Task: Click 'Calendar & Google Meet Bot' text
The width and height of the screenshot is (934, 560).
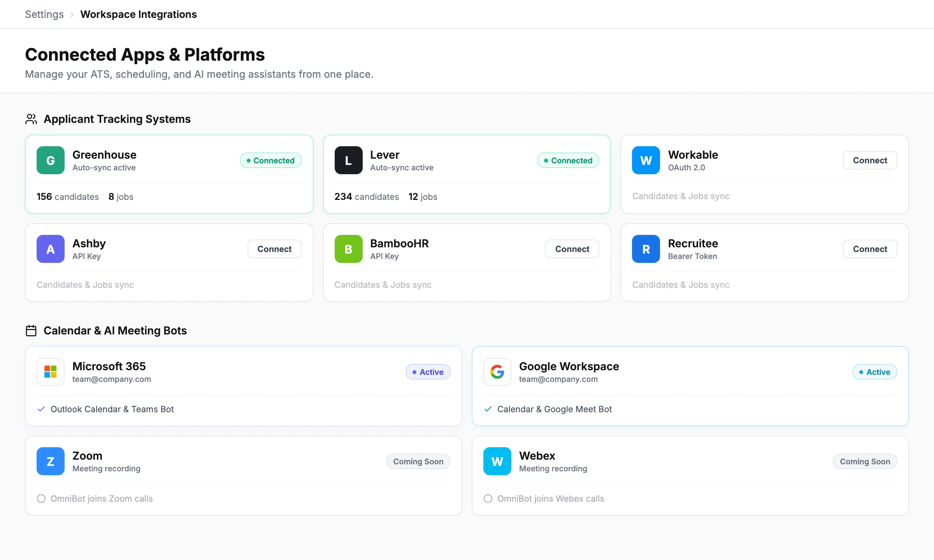Action: coord(555,409)
